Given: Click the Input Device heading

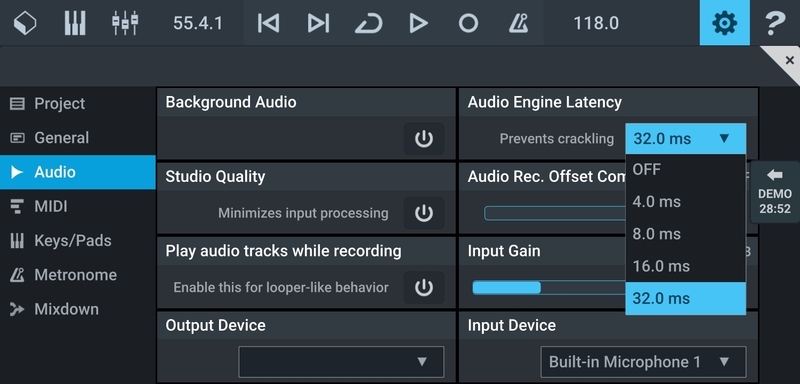Looking at the screenshot, I should [x=512, y=325].
